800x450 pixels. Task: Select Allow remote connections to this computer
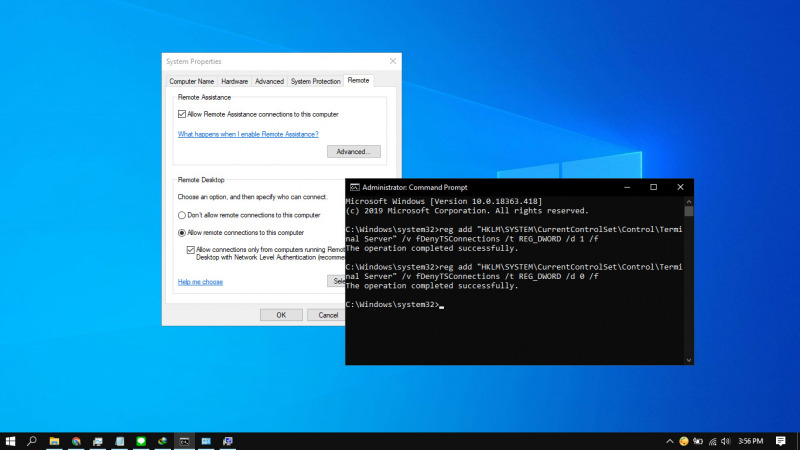182,233
